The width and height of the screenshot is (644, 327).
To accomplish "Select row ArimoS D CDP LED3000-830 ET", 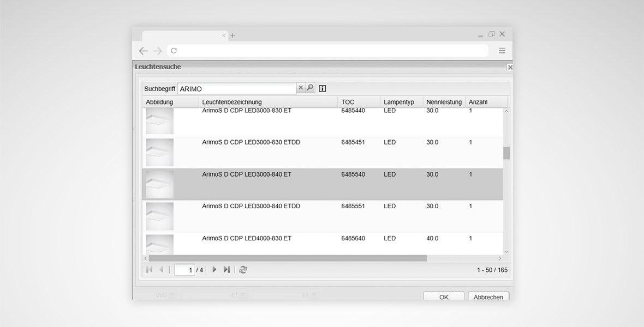I will click(323, 122).
